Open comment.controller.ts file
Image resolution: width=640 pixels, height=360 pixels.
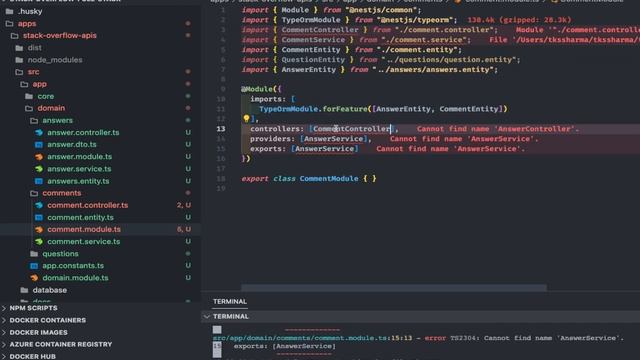click(88, 205)
